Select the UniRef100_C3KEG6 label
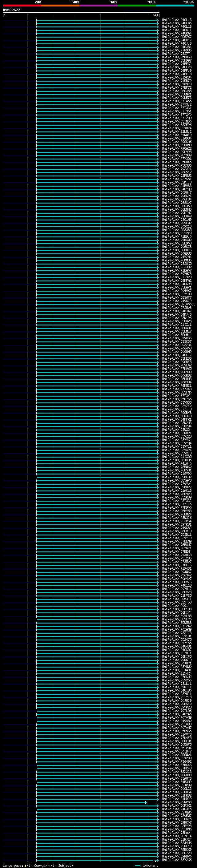Image resolution: width=197 pixels, height=868 pixels. [177, 358]
